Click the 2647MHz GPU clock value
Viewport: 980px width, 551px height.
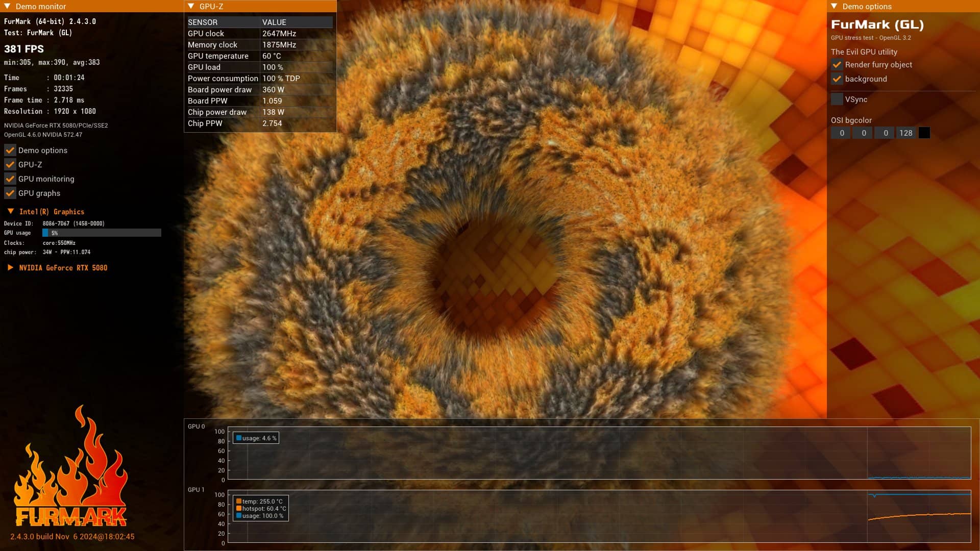click(279, 34)
